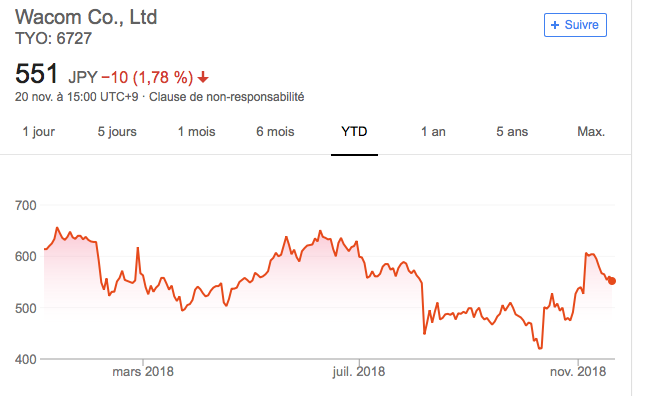
Task: Click the 700 y-axis label
Action: [x=26, y=205]
